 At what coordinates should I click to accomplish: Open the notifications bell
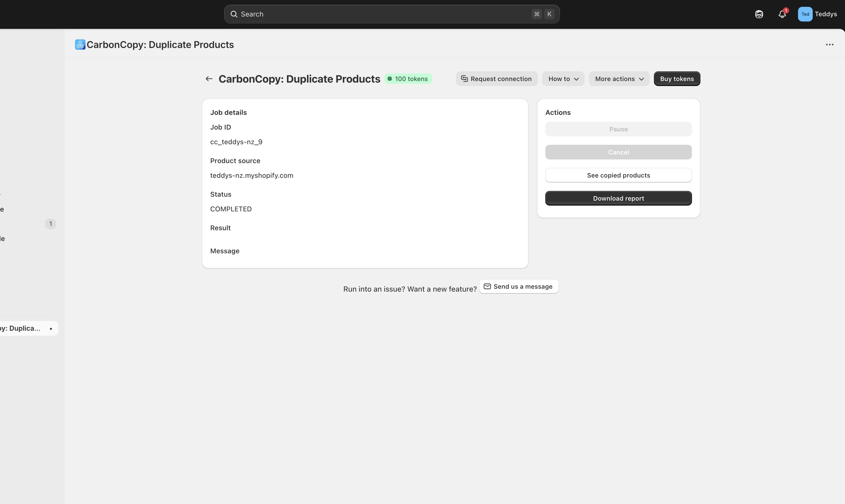782,14
